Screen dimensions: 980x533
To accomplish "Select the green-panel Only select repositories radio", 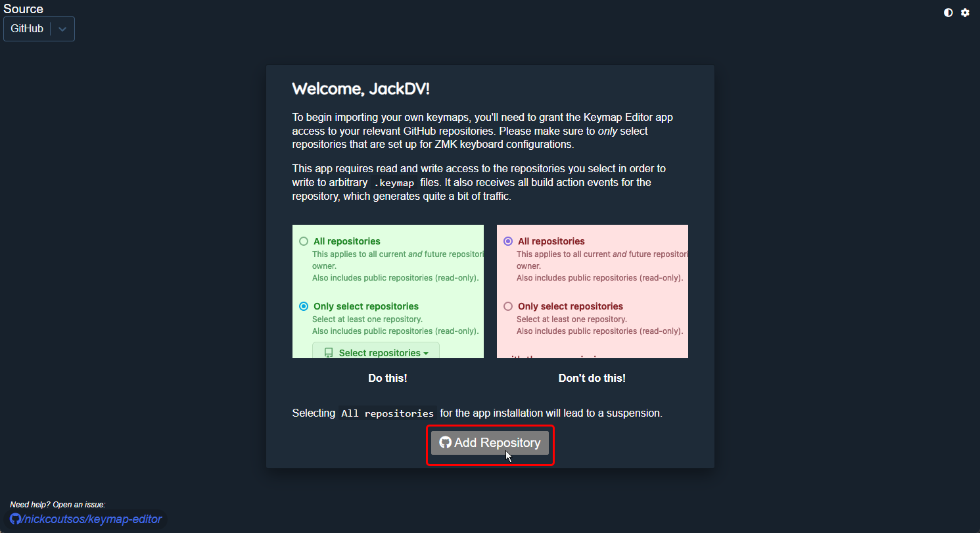I will pyautogui.click(x=304, y=306).
